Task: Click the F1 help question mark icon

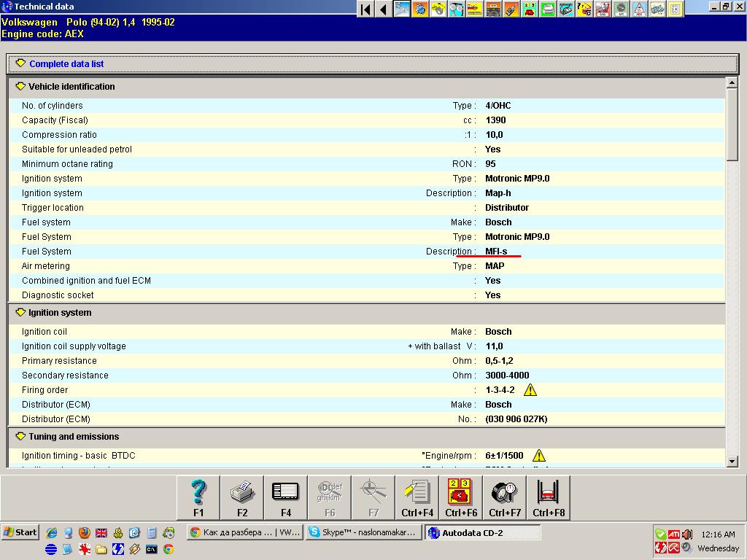Action: [x=198, y=497]
